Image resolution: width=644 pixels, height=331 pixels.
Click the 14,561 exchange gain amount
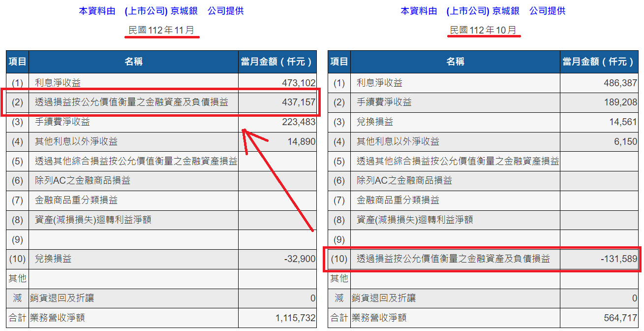[622, 122]
